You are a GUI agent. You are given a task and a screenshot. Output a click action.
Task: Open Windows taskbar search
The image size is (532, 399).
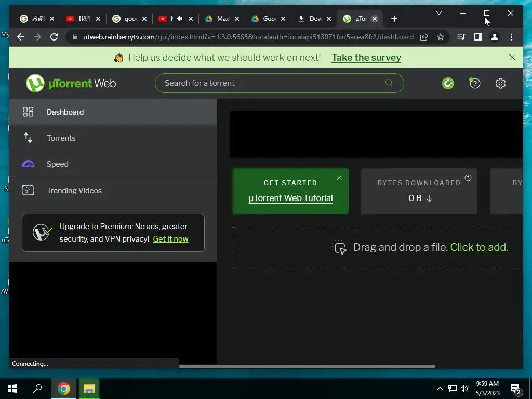[x=37, y=389]
